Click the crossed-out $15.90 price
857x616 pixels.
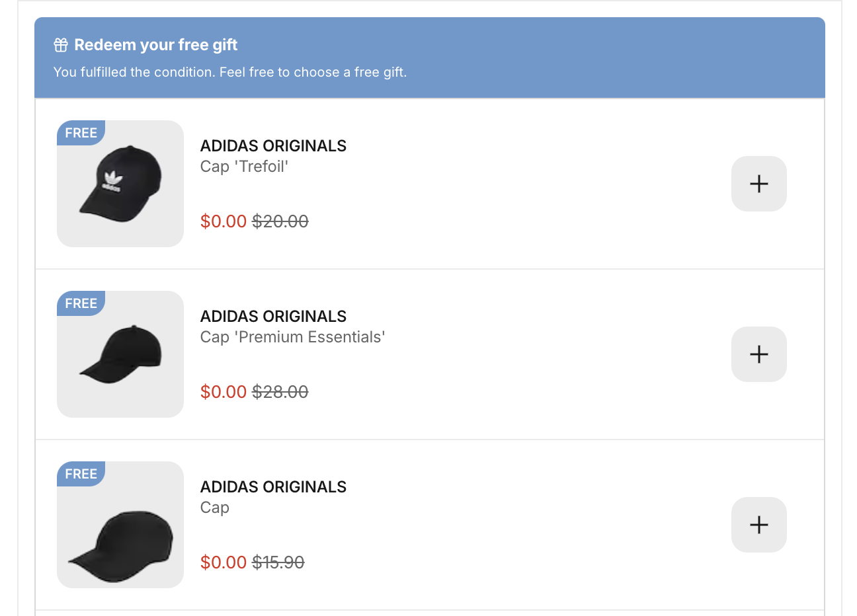coord(278,562)
